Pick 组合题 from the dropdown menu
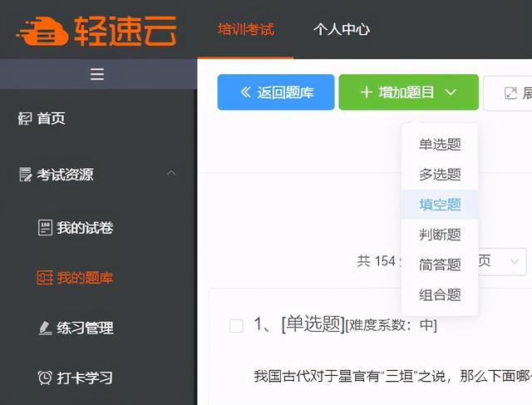532x405 pixels. click(440, 294)
